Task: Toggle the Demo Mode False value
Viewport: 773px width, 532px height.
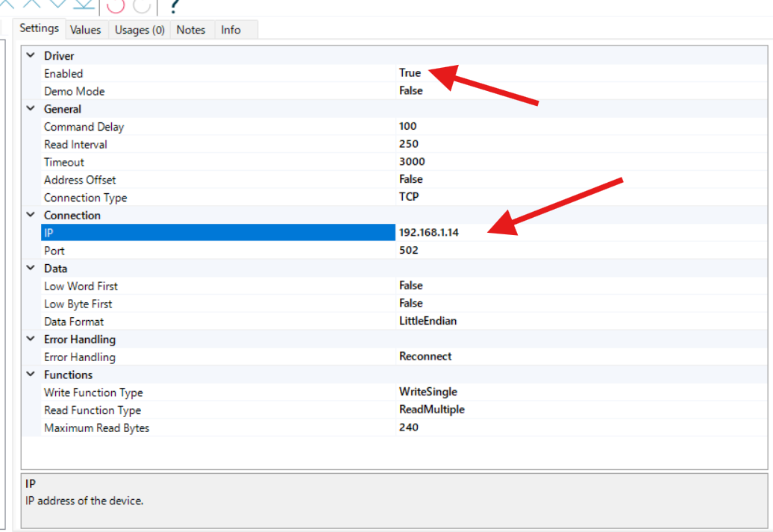Action: (410, 91)
